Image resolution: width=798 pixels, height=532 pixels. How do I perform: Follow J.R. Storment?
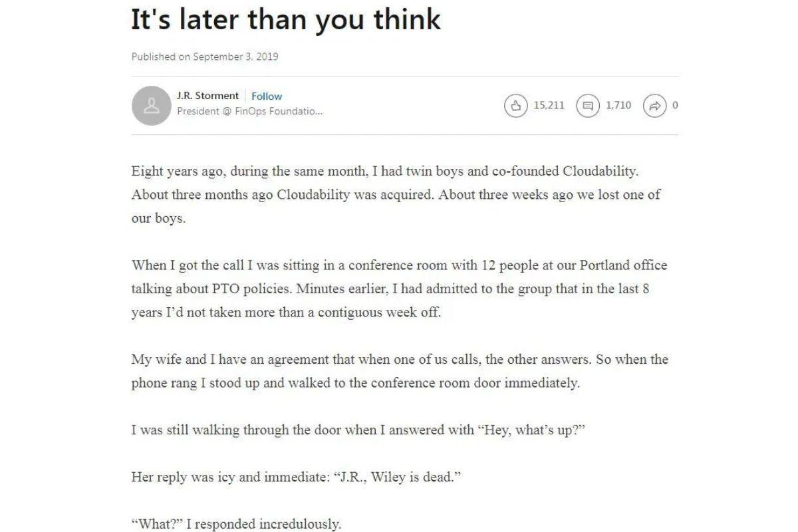click(x=267, y=96)
